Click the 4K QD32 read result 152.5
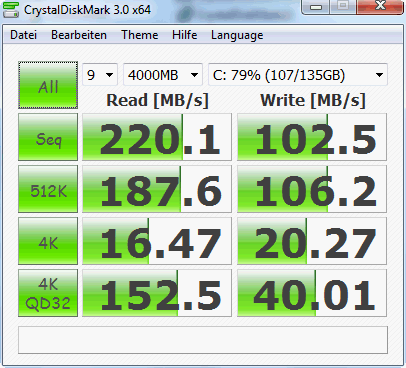Screen dimensions: 406x368 pyautogui.click(x=157, y=293)
